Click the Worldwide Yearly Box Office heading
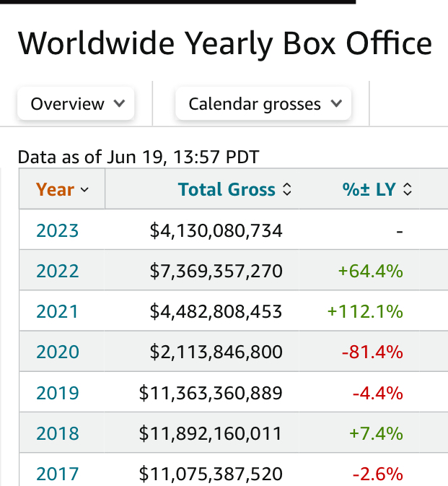The height and width of the screenshot is (486, 448). click(224, 44)
